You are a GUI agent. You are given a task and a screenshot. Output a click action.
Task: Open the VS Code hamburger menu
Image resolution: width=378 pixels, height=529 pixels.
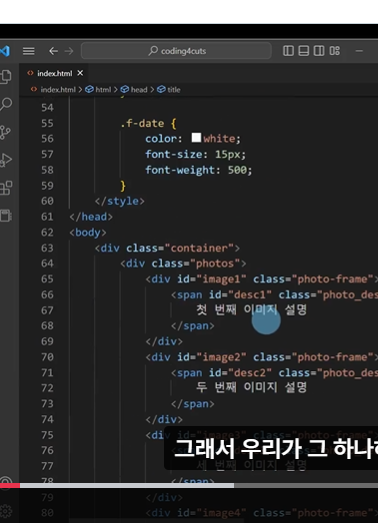pos(29,51)
